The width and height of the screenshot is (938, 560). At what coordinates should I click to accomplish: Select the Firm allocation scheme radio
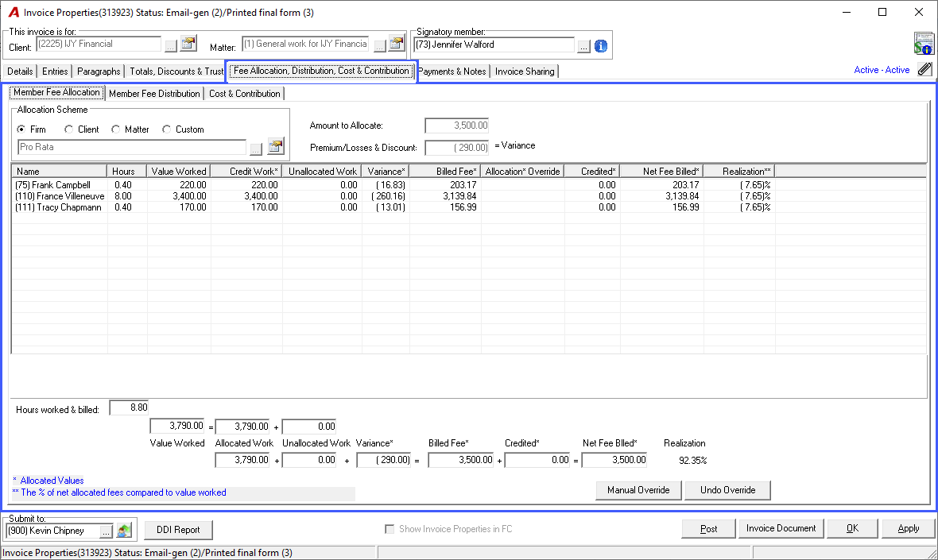coord(21,129)
